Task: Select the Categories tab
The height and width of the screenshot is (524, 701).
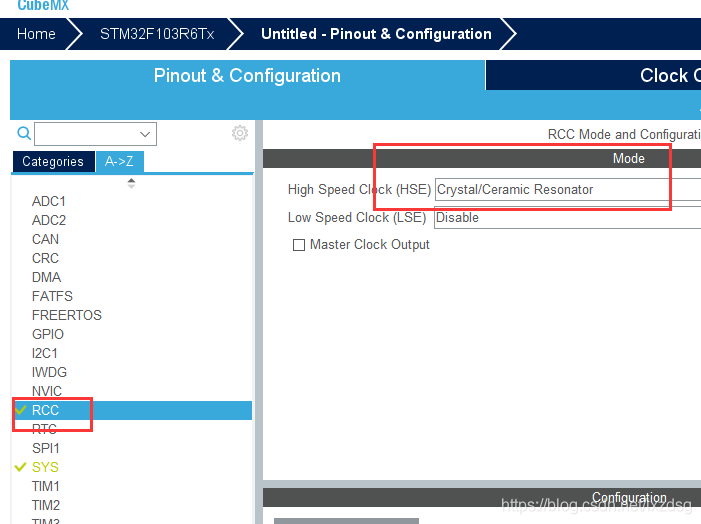Action: [53, 161]
